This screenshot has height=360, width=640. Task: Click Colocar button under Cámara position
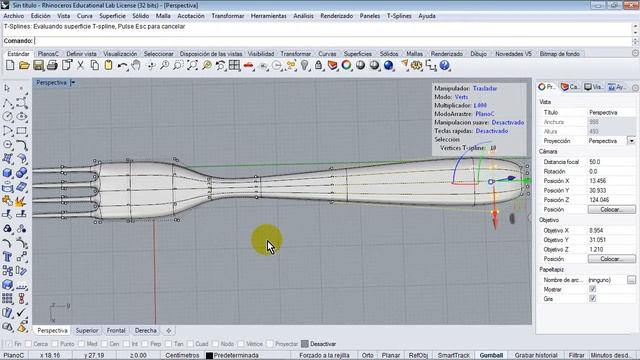611,209
